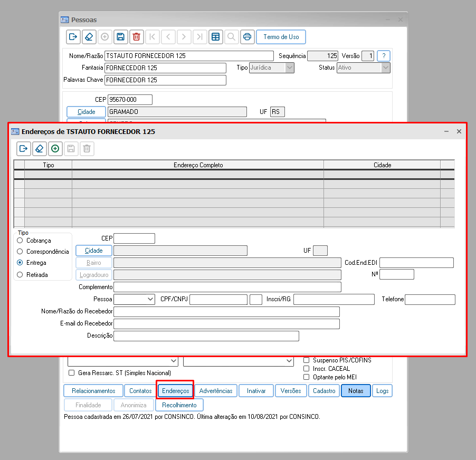Open the table grid view icon in Pessoas
The image size is (476, 460).
coord(215,37)
